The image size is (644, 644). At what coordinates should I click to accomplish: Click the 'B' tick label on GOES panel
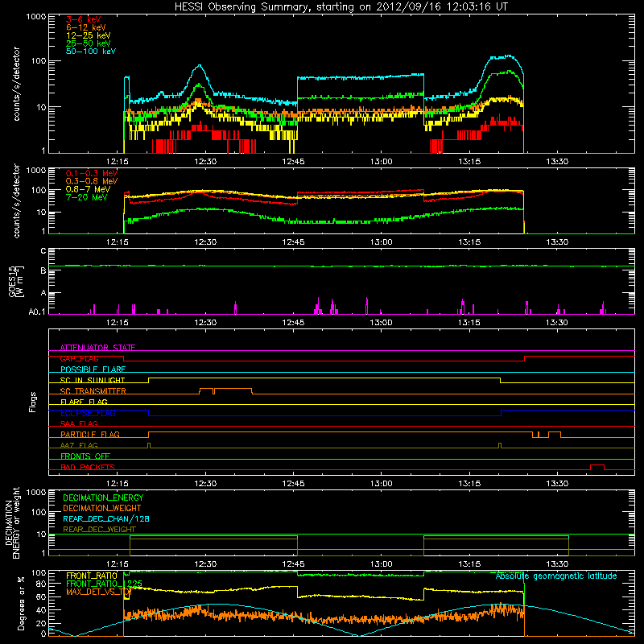(43, 270)
